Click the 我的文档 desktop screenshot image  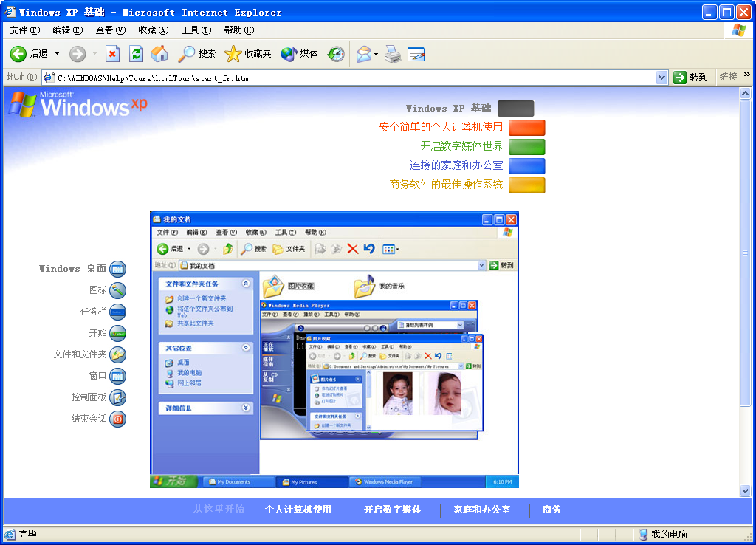[334, 349]
